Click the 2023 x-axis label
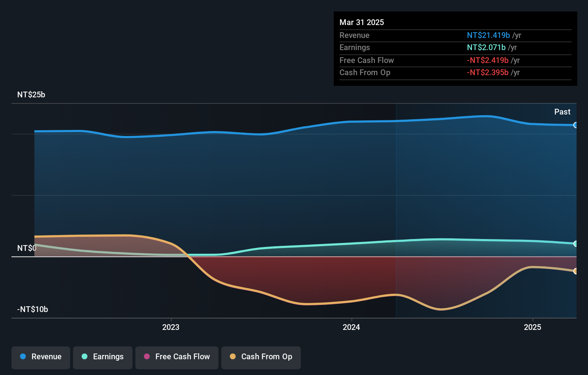The image size is (588, 375). coord(171,327)
